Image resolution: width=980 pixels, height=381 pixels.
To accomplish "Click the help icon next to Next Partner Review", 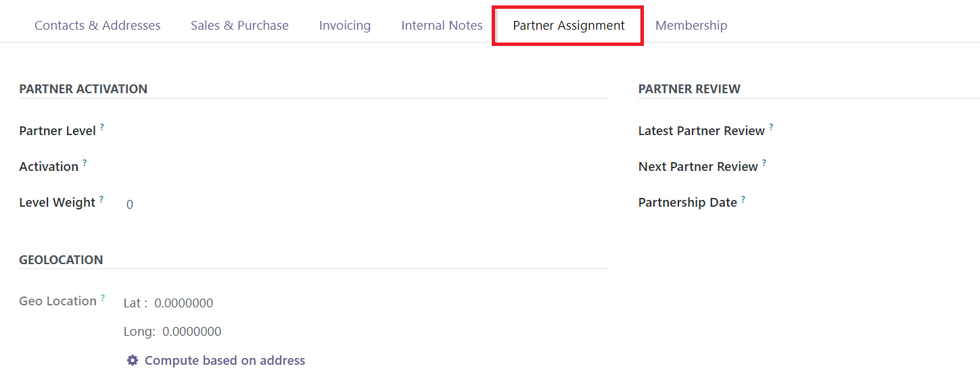I will click(764, 162).
